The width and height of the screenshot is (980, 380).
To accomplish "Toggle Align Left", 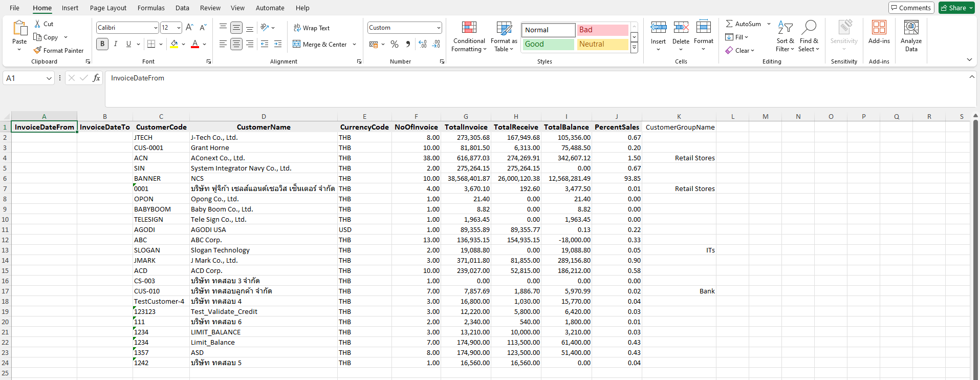I will click(223, 44).
